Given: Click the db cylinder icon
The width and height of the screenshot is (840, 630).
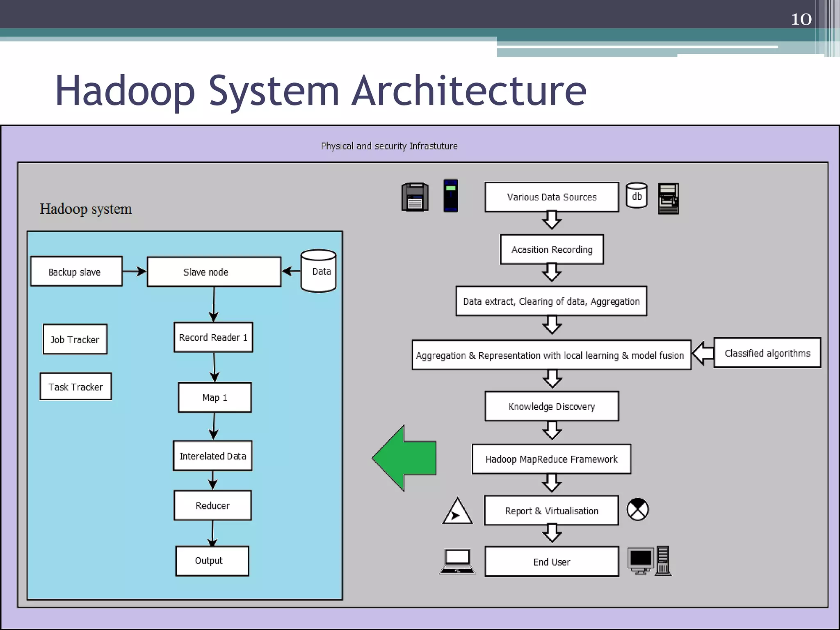Looking at the screenshot, I should (x=637, y=196).
